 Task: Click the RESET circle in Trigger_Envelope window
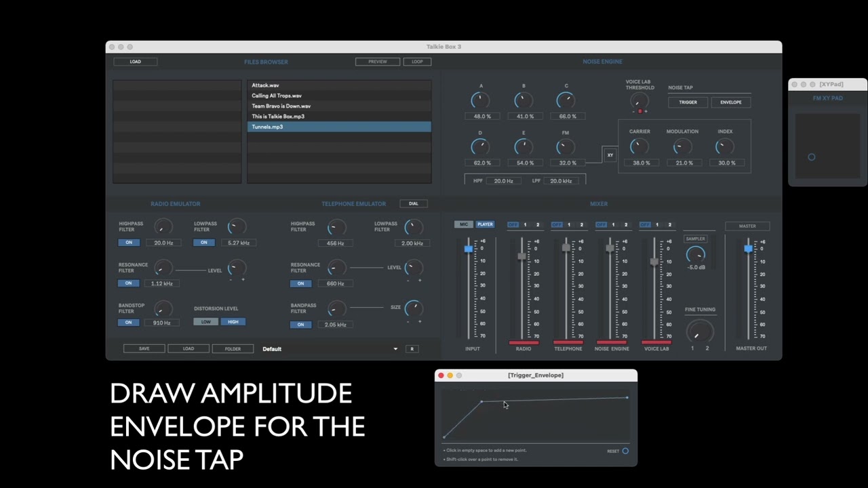(625, 451)
